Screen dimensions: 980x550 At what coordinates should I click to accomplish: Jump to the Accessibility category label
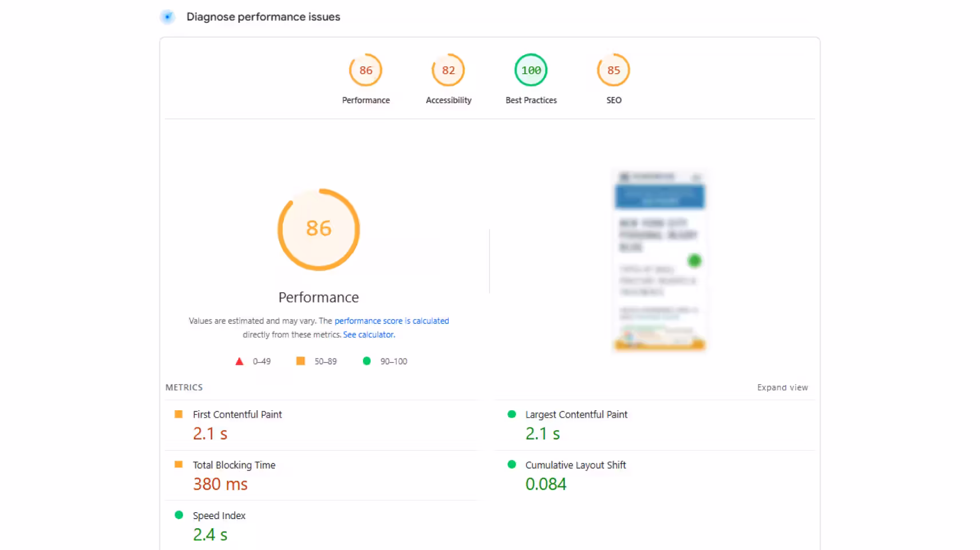pos(448,100)
